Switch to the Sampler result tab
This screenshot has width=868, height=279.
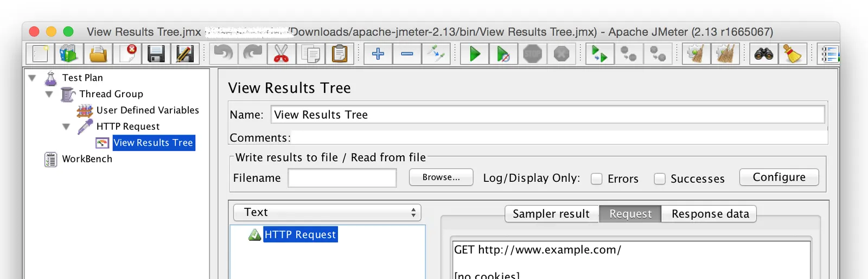[551, 214]
